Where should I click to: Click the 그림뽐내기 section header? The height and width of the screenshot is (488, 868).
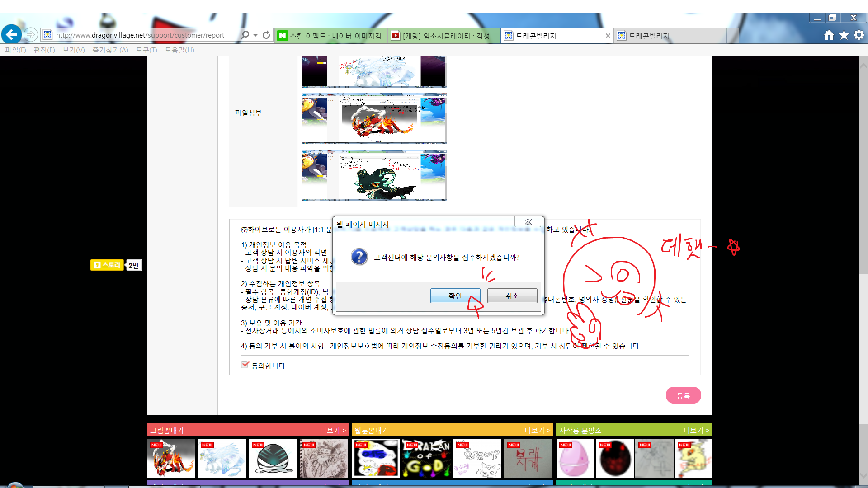click(x=167, y=430)
